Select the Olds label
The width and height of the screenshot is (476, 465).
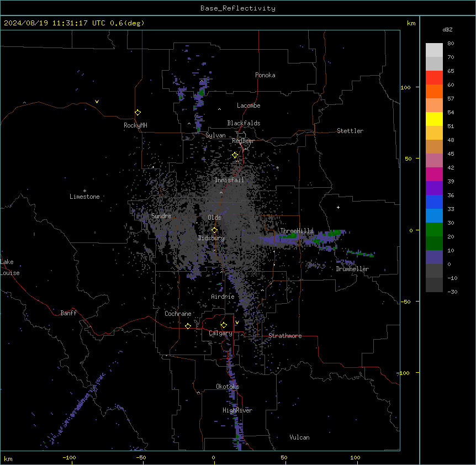(x=214, y=218)
